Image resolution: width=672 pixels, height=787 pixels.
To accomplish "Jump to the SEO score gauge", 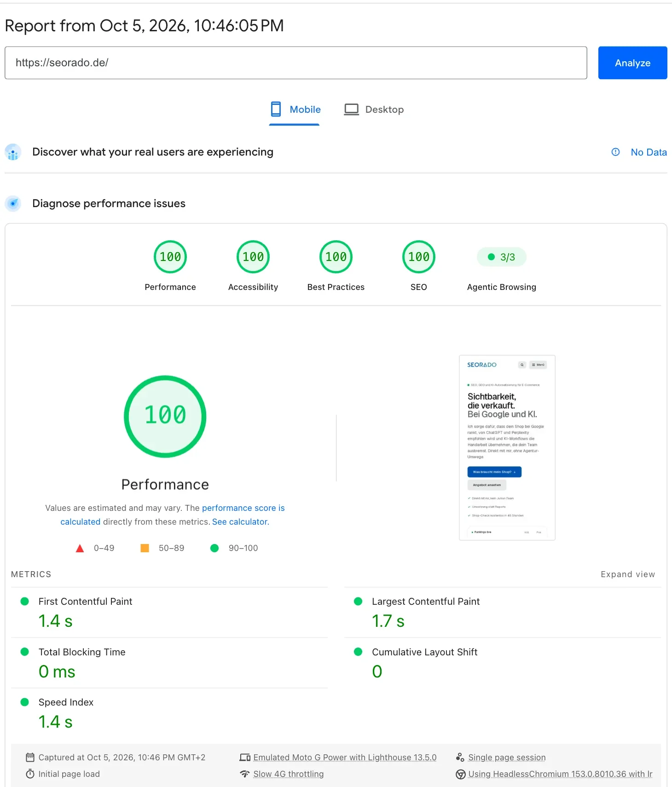I will [x=419, y=257].
